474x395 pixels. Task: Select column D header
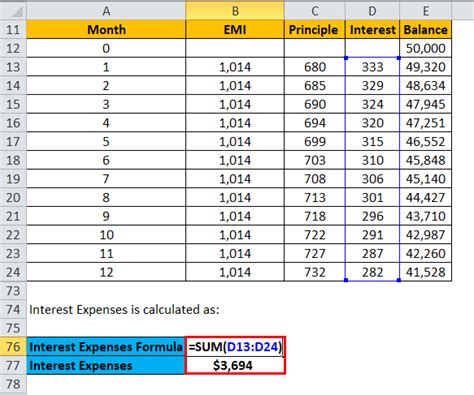click(372, 11)
